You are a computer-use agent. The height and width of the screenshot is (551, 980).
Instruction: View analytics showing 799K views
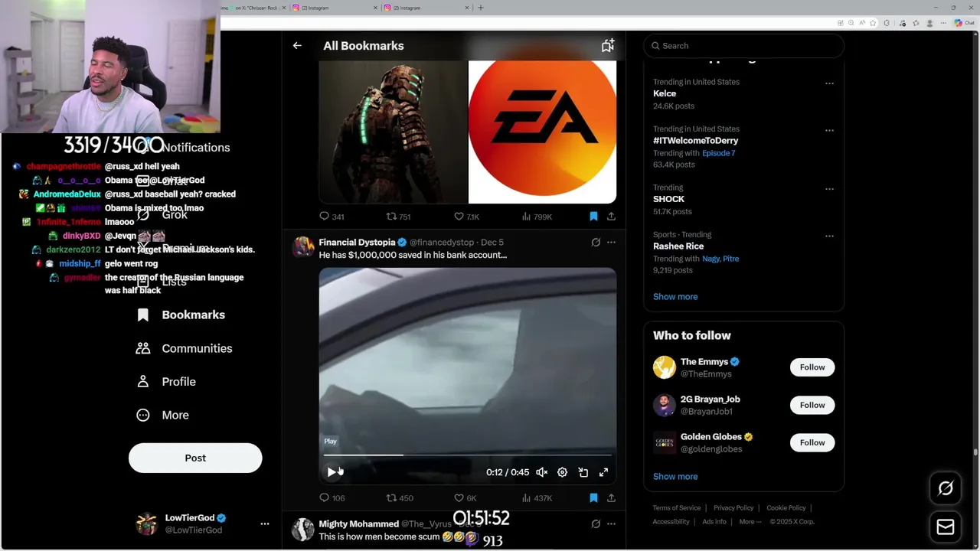[537, 217]
